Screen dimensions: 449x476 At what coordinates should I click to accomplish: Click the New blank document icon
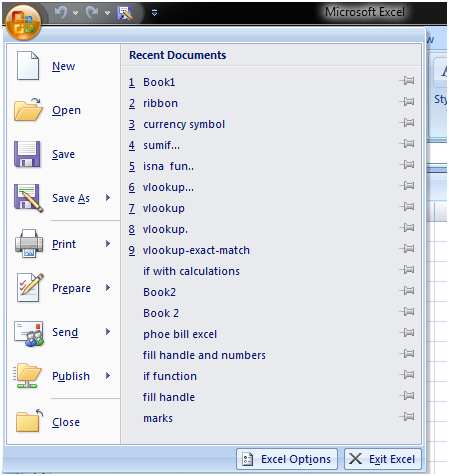coord(28,66)
